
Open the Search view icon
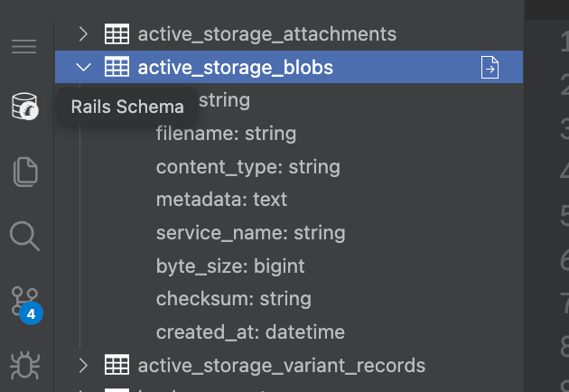point(24,236)
